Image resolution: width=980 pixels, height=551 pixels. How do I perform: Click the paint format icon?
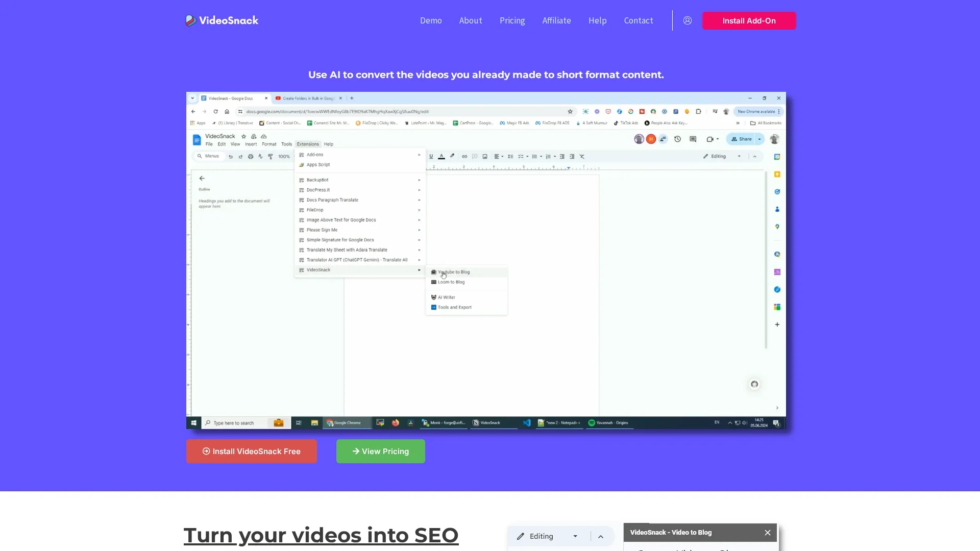[271, 157]
